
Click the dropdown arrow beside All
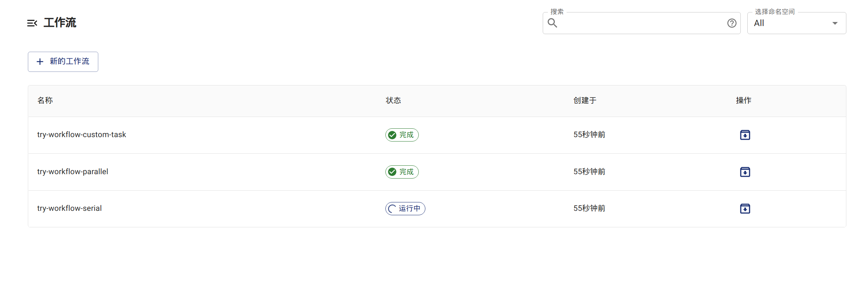click(x=835, y=23)
